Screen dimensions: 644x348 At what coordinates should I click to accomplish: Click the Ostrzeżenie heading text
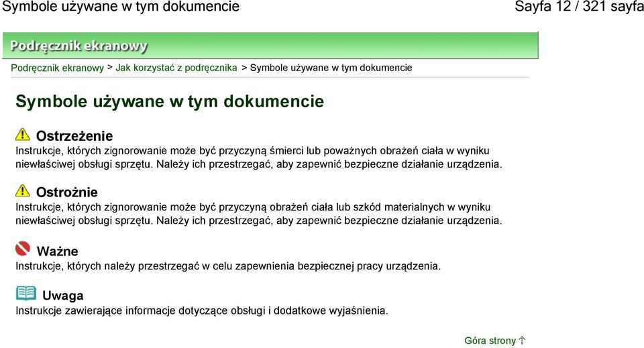[x=74, y=136]
